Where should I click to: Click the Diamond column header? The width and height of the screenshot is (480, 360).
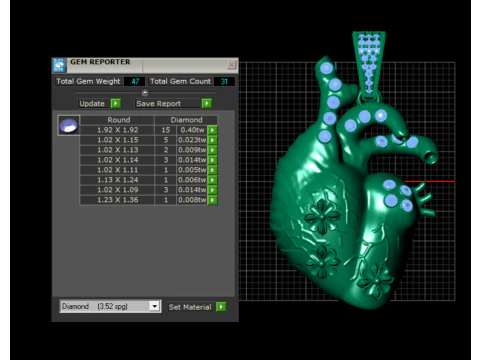coord(186,120)
